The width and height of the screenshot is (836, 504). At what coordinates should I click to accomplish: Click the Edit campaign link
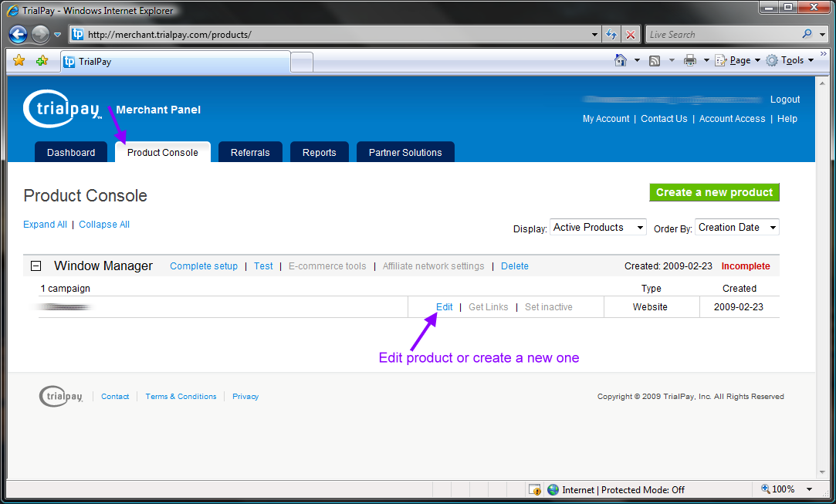click(444, 307)
